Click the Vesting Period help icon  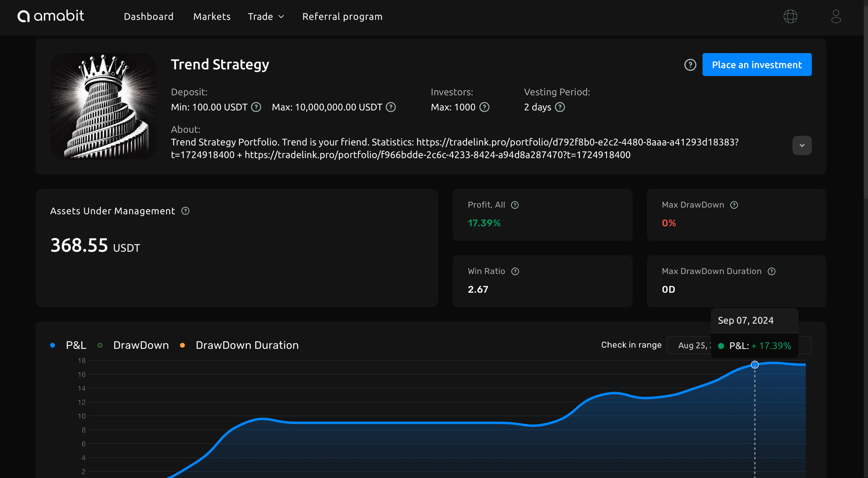click(x=560, y=107)
